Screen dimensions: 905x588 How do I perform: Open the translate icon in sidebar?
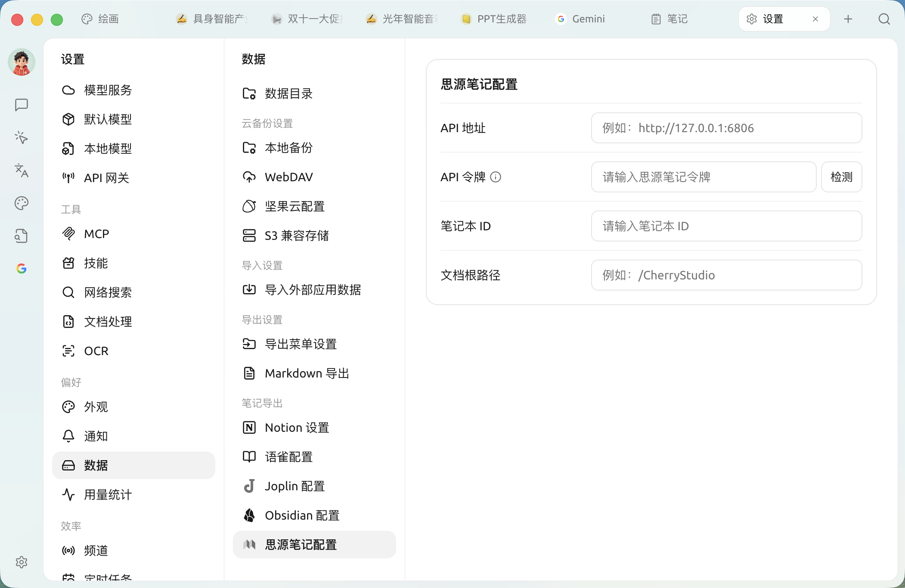[21, 170]
